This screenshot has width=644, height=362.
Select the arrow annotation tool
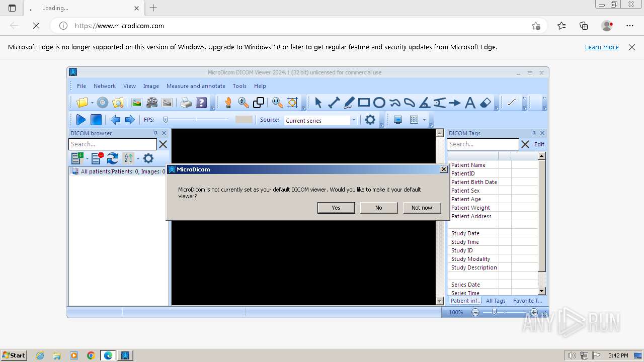(x=454, y=103)
